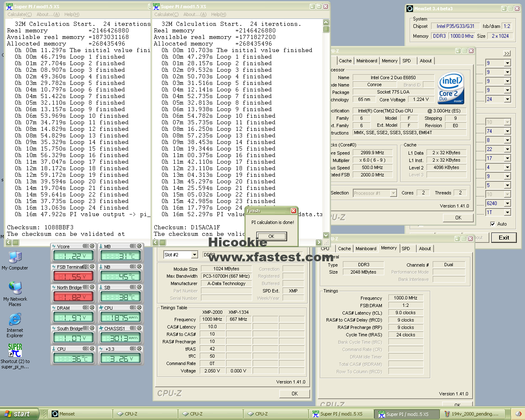
Task: Switch to SPD tab in CPU-Z processor window
Action: click(406, 61)
